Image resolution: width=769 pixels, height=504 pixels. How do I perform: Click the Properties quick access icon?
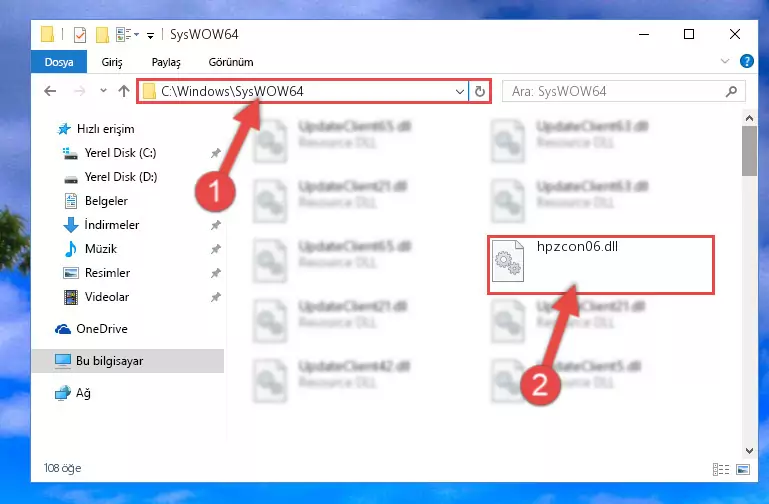[x=79, y=35]
